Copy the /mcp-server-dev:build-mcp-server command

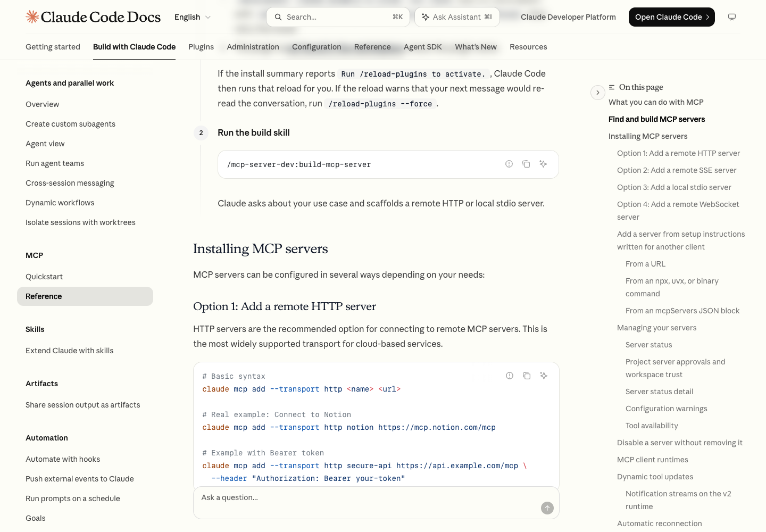526,164
